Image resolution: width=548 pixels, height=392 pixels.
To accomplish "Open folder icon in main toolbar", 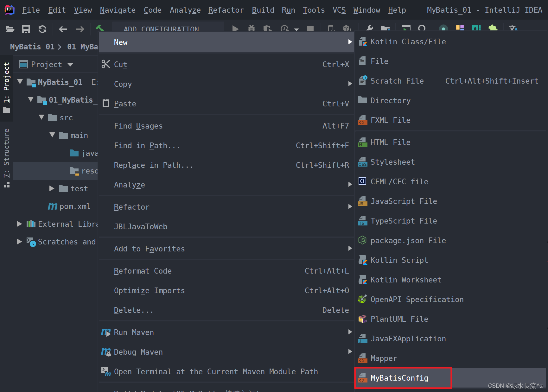I will [x=10, y=29].
